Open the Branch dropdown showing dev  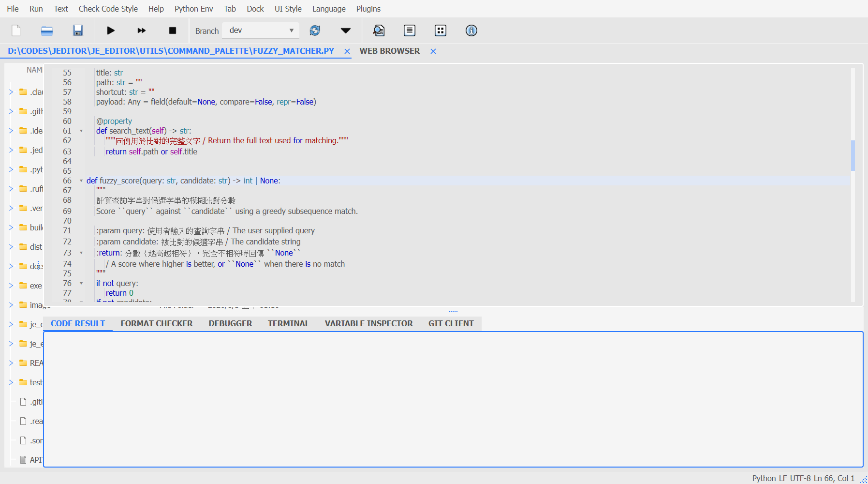[x=261, y=30]
